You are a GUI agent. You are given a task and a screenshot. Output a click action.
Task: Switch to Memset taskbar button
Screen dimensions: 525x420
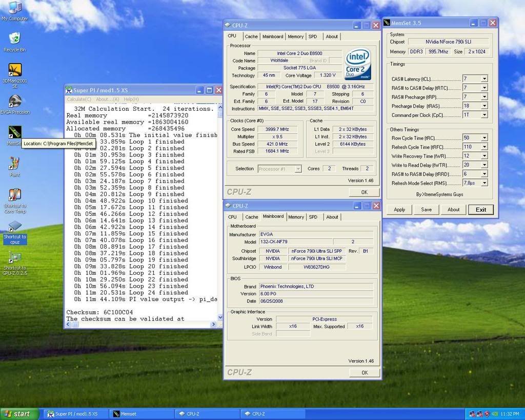click(142, 414)
